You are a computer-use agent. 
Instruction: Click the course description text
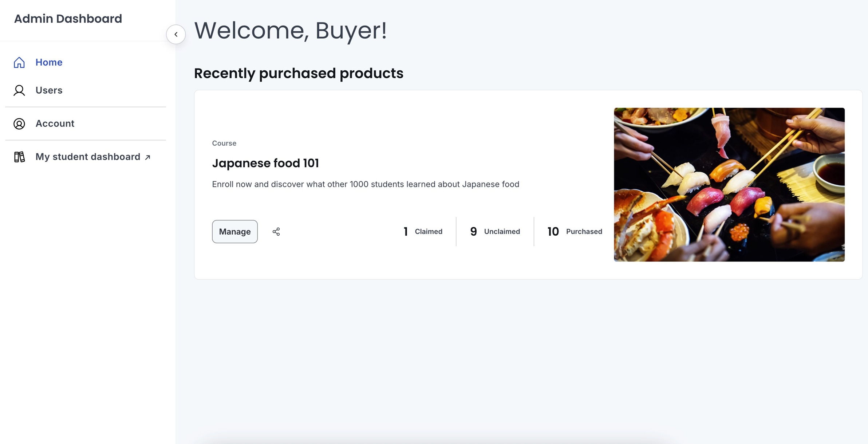click(x=366, y=184)
